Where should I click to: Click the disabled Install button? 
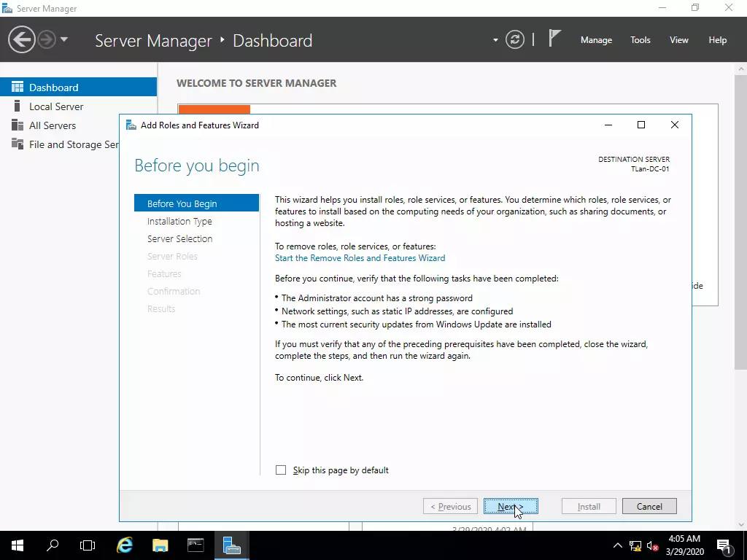(589, 506)
